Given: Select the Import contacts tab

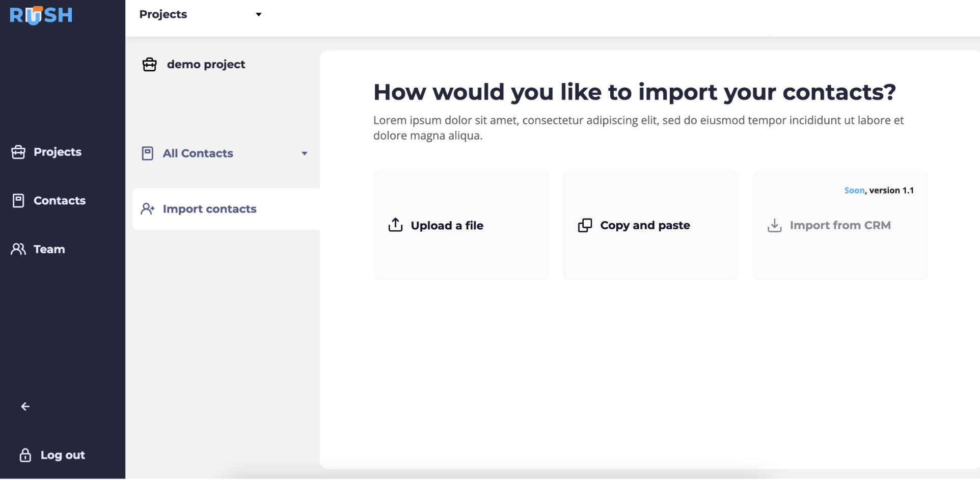Looking at the screenshot, I should pos(209,209).
